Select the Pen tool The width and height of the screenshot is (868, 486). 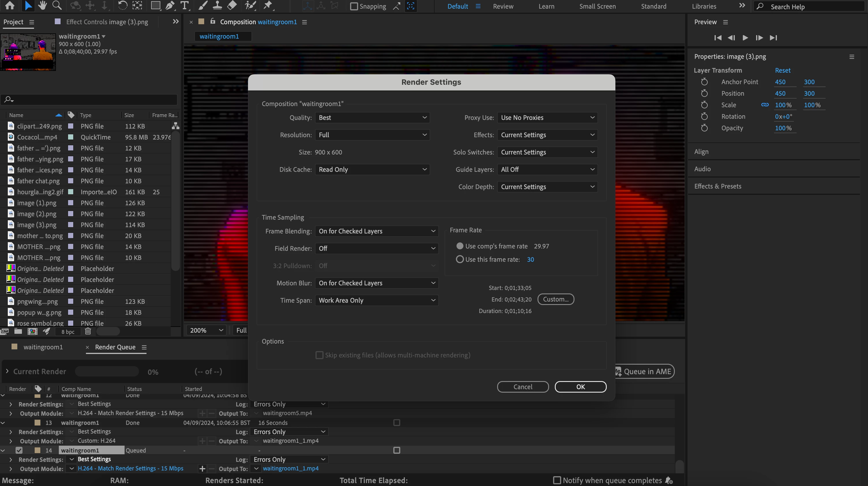[170, 5]
